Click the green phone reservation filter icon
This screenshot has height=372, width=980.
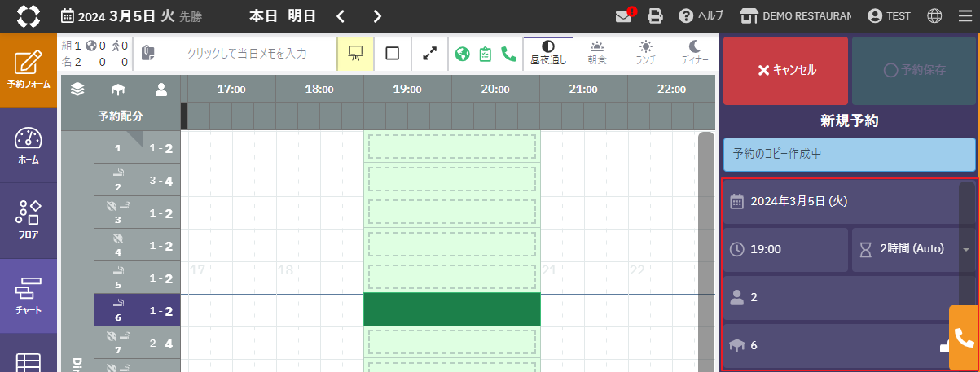click(508, 54)
